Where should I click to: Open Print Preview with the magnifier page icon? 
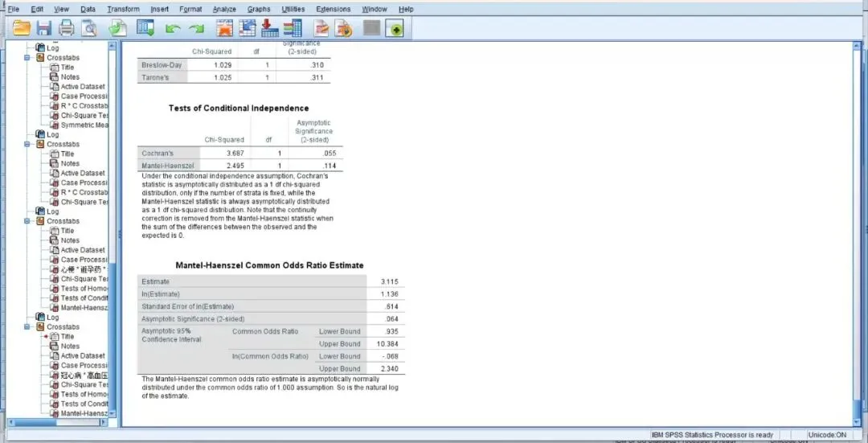(88, 28)
